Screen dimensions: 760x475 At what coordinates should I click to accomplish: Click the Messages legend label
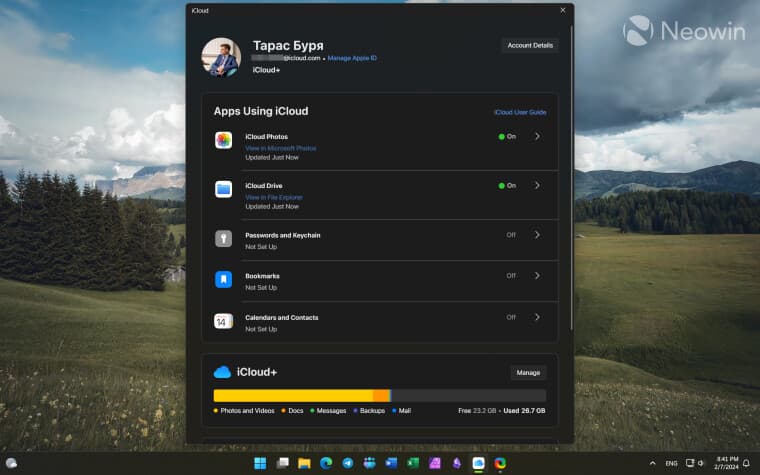(331, 411)
